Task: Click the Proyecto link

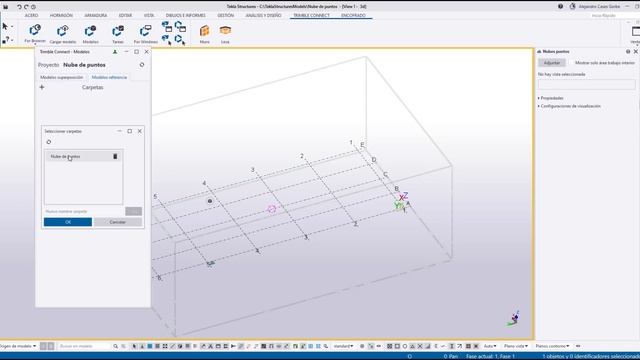Action: [49, 65]
